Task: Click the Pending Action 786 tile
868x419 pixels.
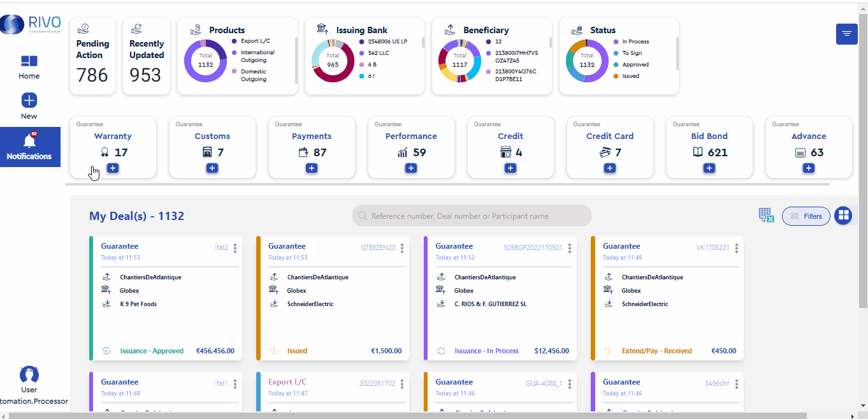Action: (x=92, y=56)
